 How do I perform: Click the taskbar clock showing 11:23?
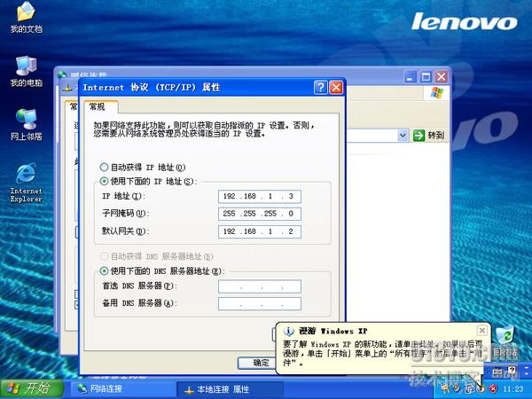coord(512,389)
